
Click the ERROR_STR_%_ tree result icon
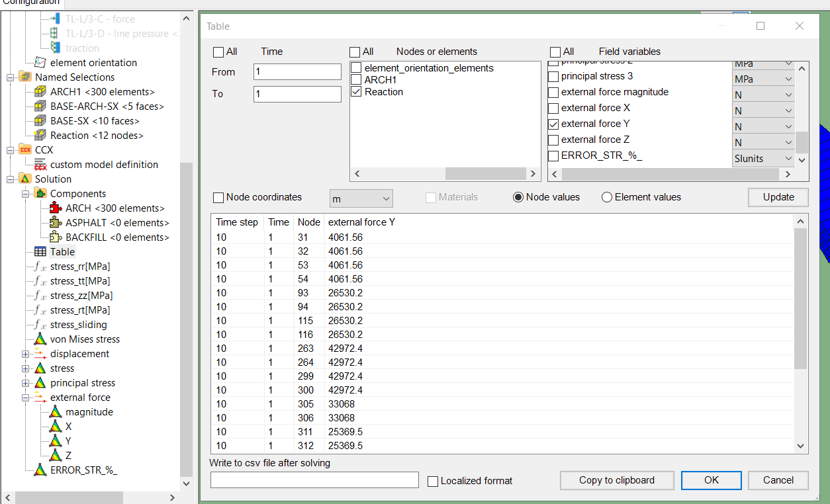tap(40, 470)
